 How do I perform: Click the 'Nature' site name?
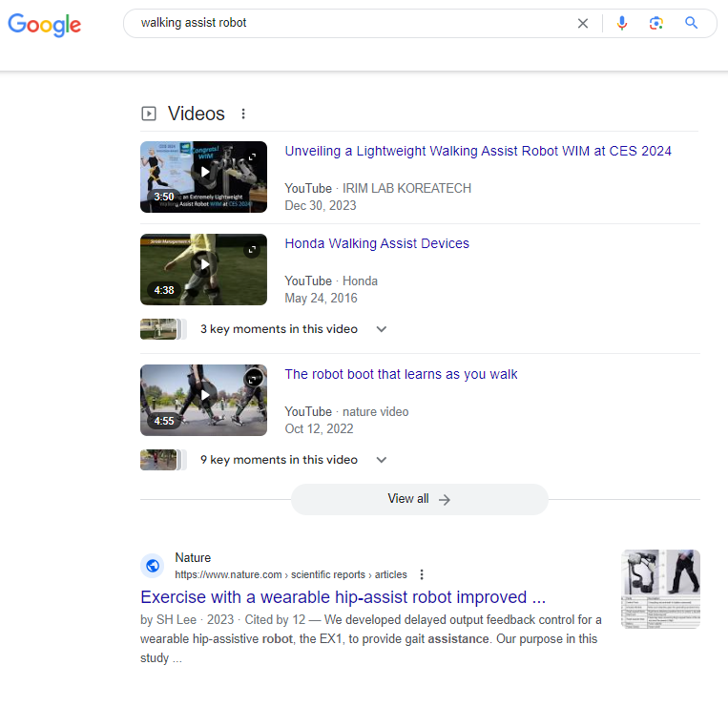[x=193, y=557]
